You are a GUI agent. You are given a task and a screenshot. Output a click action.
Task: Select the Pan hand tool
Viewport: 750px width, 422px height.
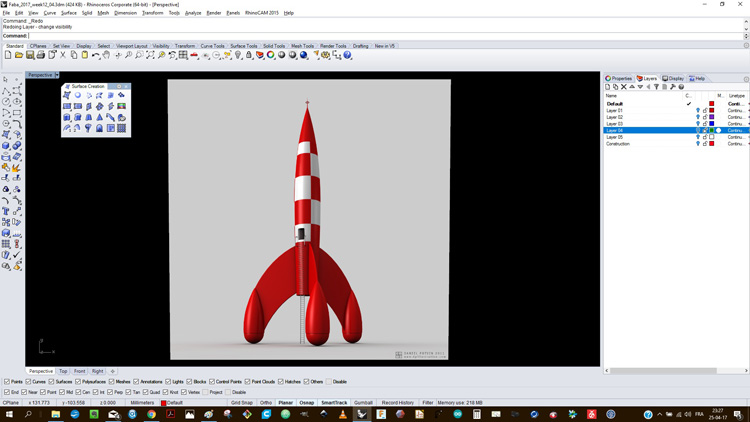[106, 56]
